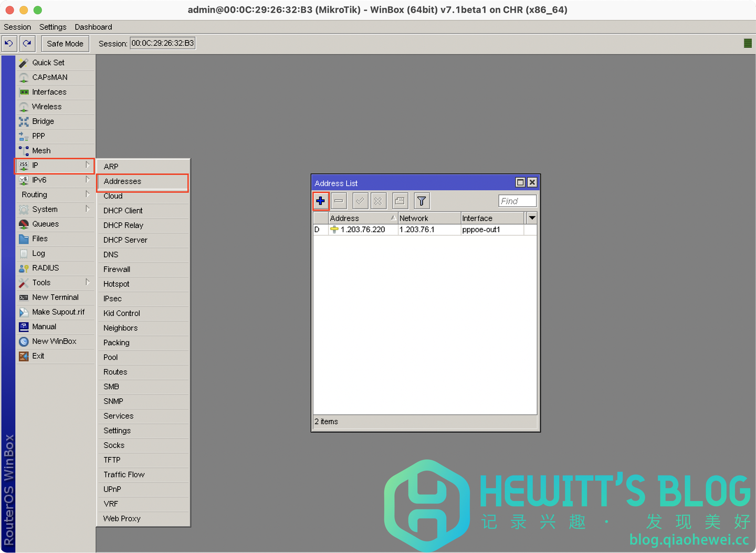Select Pool in the IP submenu
The height and width of the screenshot is (553, 756).
pos(143,358)
